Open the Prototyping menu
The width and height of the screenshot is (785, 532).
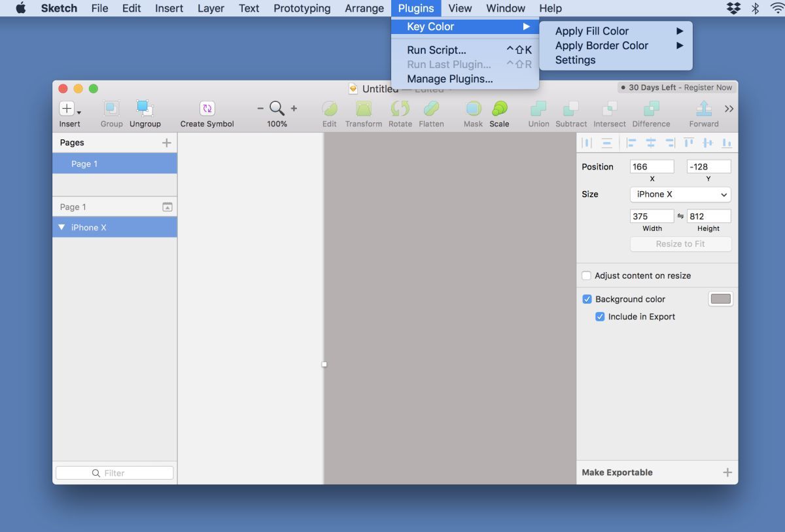302,9
